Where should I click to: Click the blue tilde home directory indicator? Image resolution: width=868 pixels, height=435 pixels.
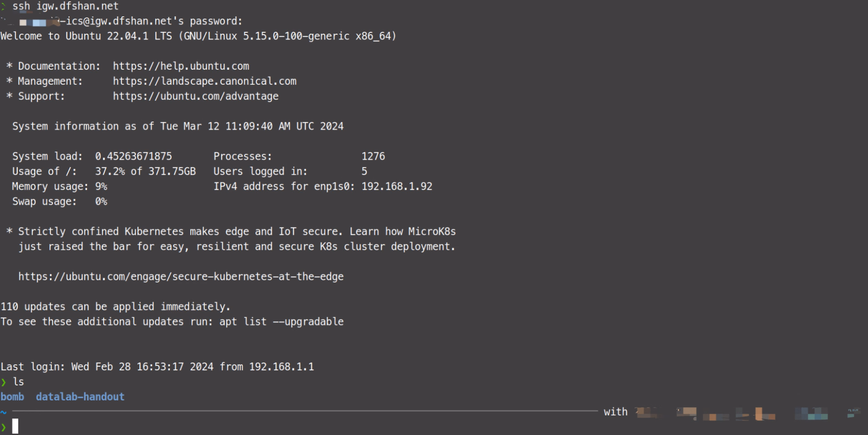point(3,412)
